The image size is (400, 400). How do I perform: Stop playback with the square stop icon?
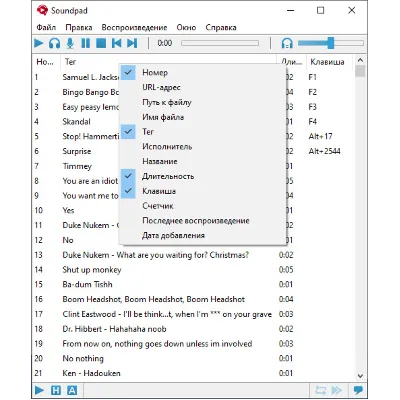click(x=101, y=43)
